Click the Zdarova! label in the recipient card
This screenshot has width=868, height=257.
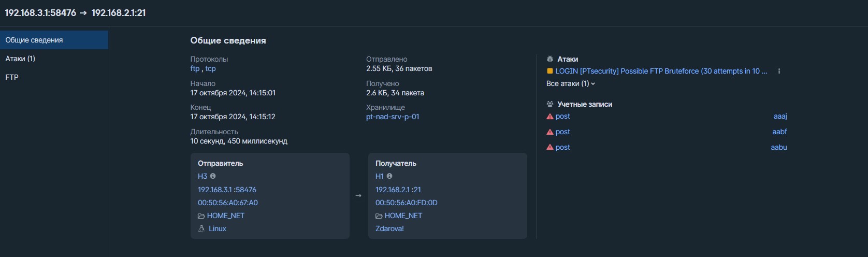389,229
